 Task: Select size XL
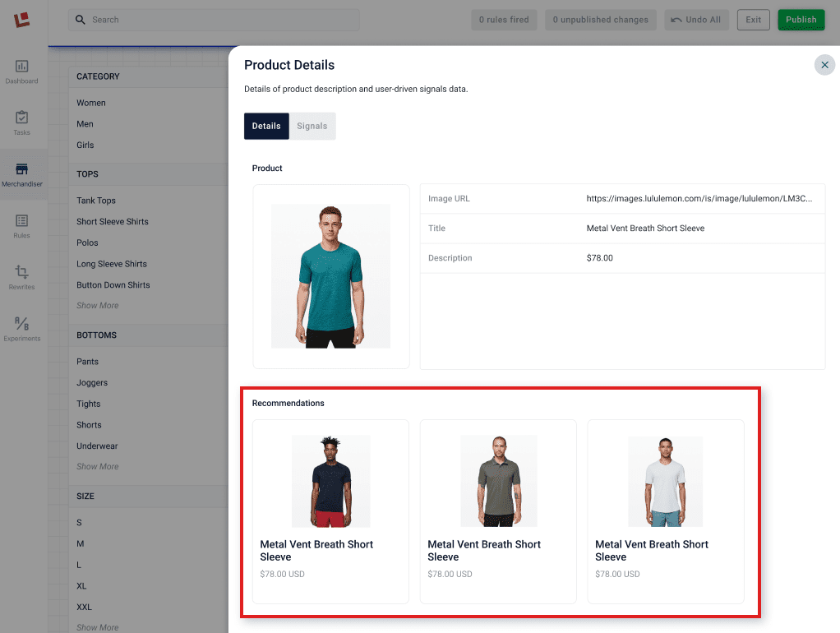[81, 586]
